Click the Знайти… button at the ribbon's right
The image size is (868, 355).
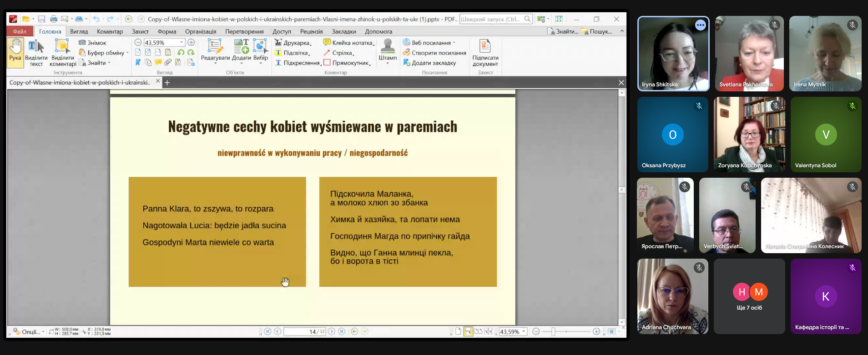(563, 31)
